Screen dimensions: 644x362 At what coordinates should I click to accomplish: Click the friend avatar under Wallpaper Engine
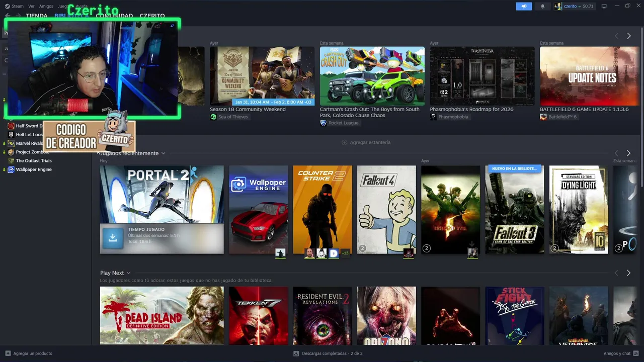click(280, 253)
